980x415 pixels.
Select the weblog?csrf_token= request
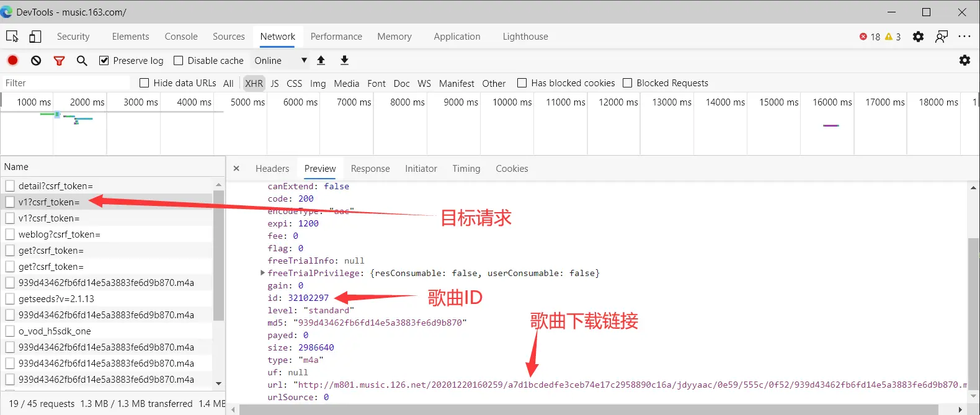59,234
